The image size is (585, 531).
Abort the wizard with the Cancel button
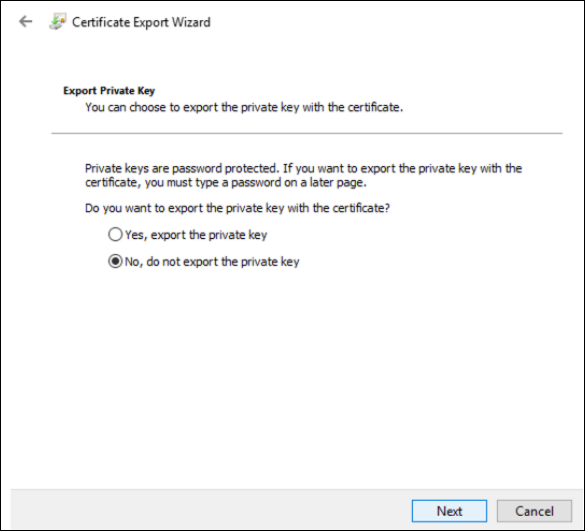534,511
